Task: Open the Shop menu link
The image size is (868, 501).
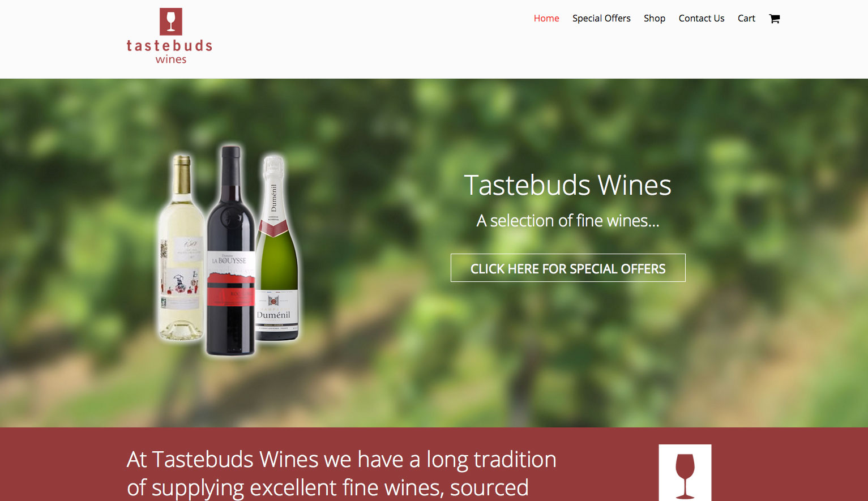Action: coord(655,18)
